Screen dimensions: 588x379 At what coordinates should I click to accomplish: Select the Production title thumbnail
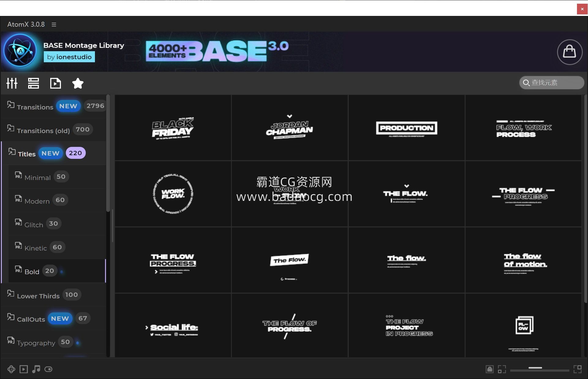pyautogui.click(x=406, y=128)
